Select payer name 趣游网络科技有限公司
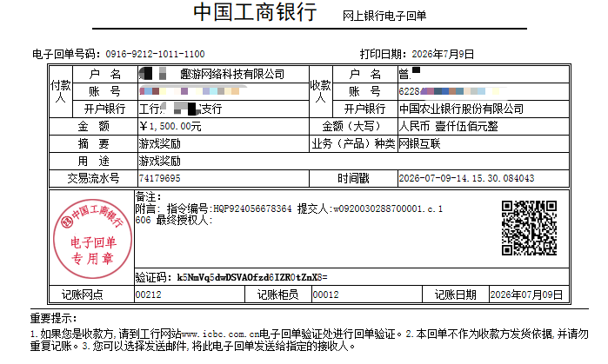Image resolution: width=608 pixels, height=364 pixels. pos(232,75)
